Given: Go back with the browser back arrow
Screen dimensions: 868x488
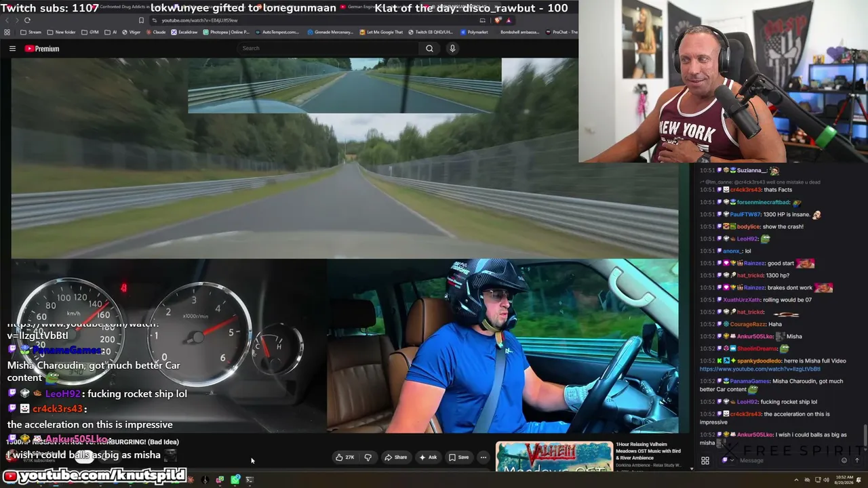Looking at the screenshot, I should 7,20.
